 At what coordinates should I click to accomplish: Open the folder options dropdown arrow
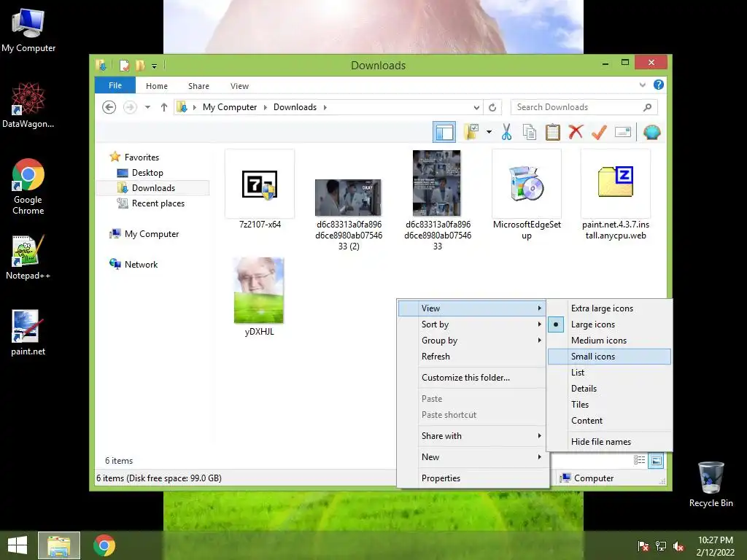click(x=489, y=132)
